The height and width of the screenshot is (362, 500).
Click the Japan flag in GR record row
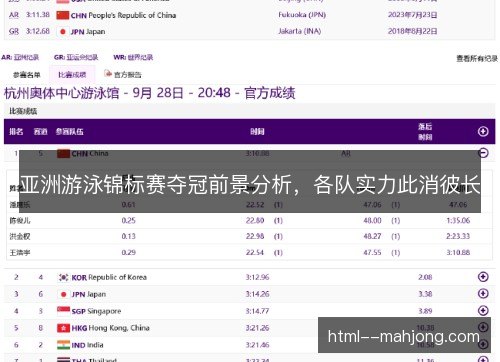[x=63, y=32]
